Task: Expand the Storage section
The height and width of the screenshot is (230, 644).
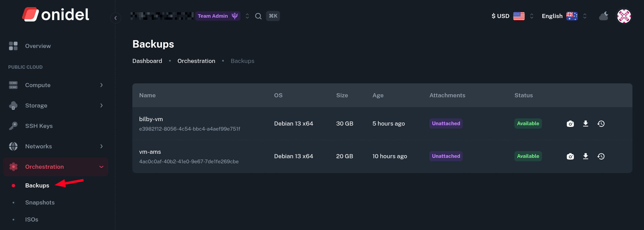Action: tap(56, 105)
